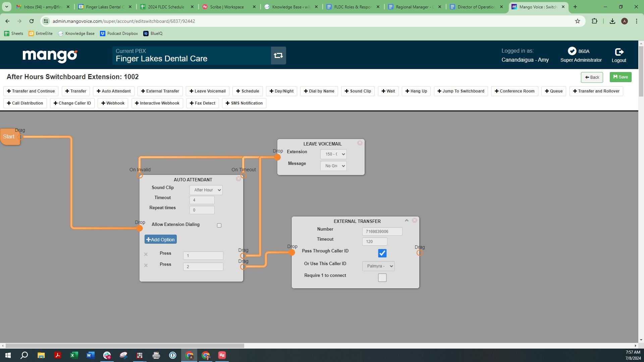Add a Jump To Switchboard element
The image size is (644, 362).
[461, 91]
